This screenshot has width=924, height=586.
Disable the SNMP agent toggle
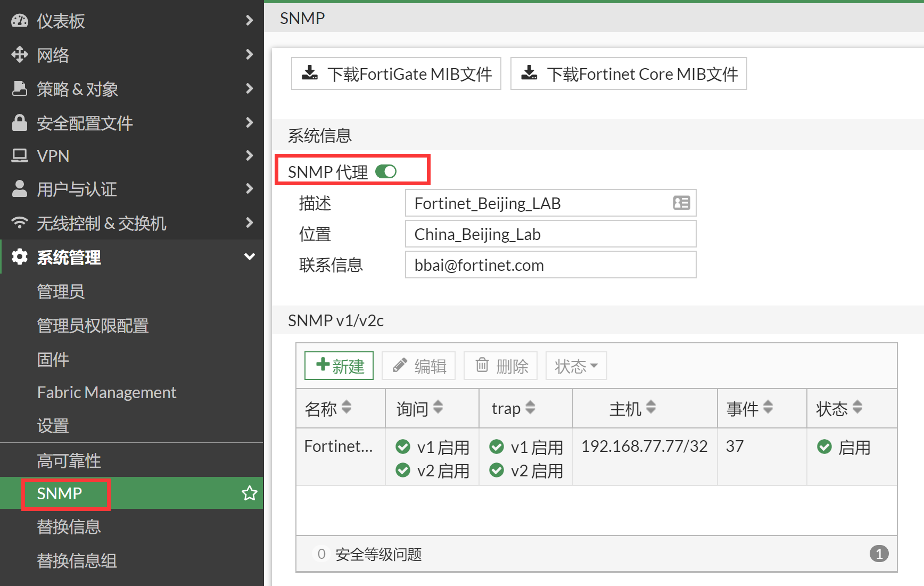(x=386, y=171)
